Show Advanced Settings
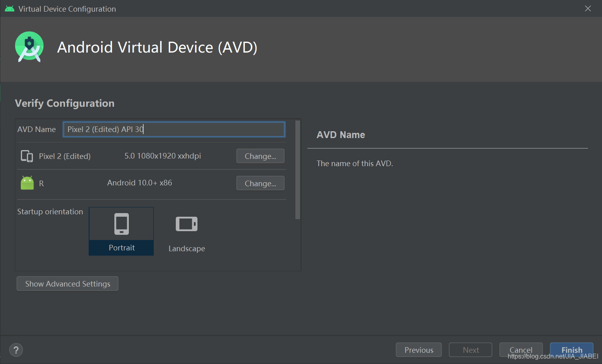 67,284
